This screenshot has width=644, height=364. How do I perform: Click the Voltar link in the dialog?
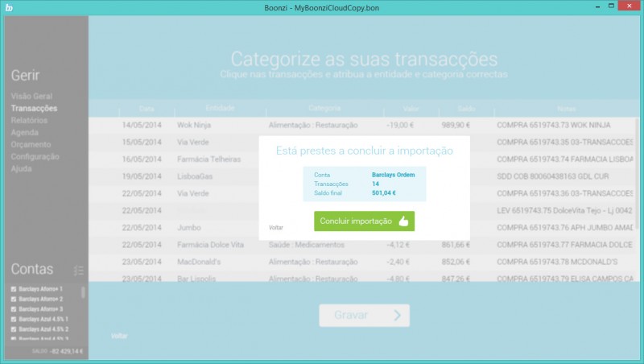(x=276, y=228)
